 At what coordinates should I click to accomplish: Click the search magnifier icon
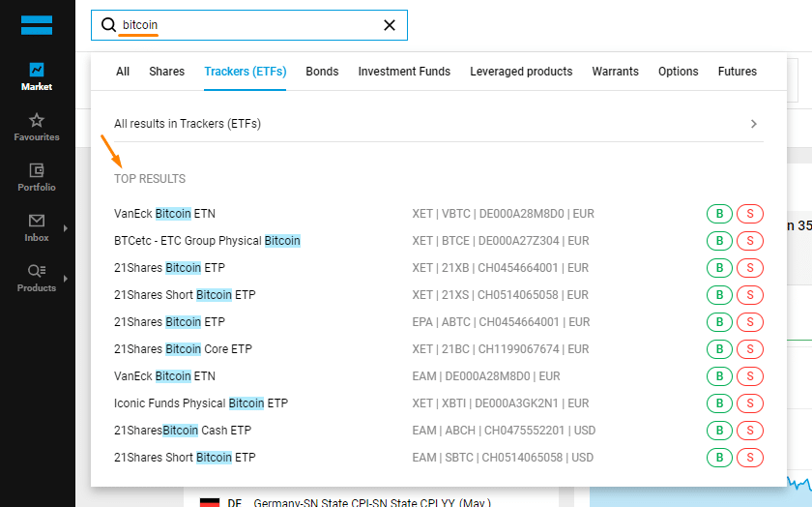(x=108, y=25)
